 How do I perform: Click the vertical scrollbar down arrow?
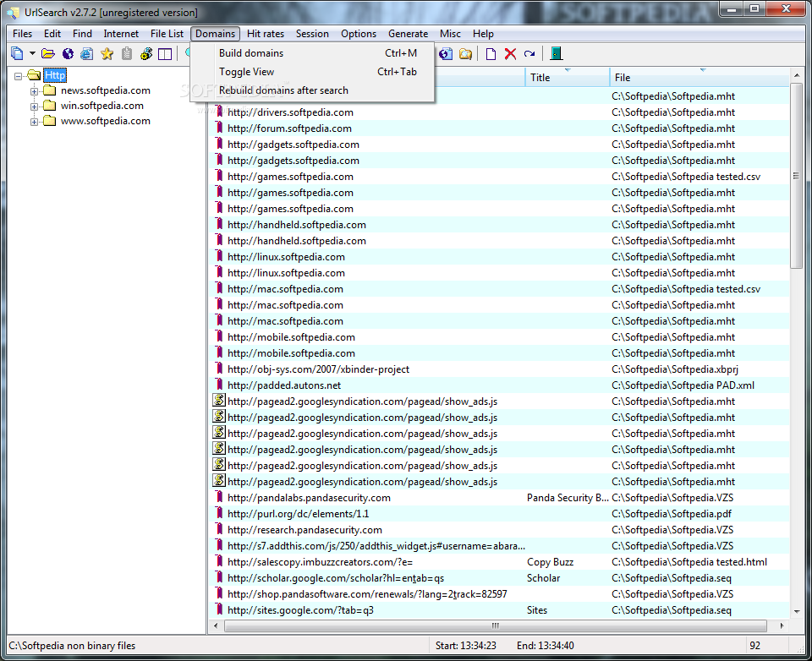click(x=797, y=611)
